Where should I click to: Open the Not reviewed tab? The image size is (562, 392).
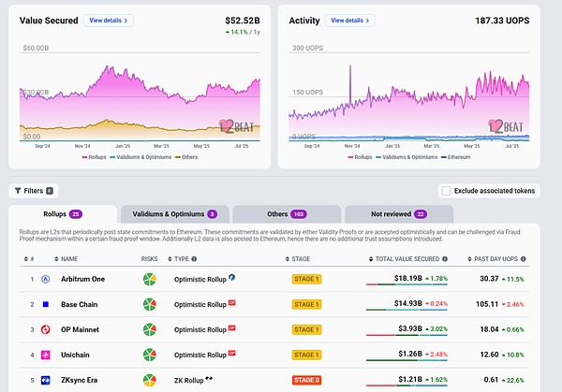pos(399,214)
